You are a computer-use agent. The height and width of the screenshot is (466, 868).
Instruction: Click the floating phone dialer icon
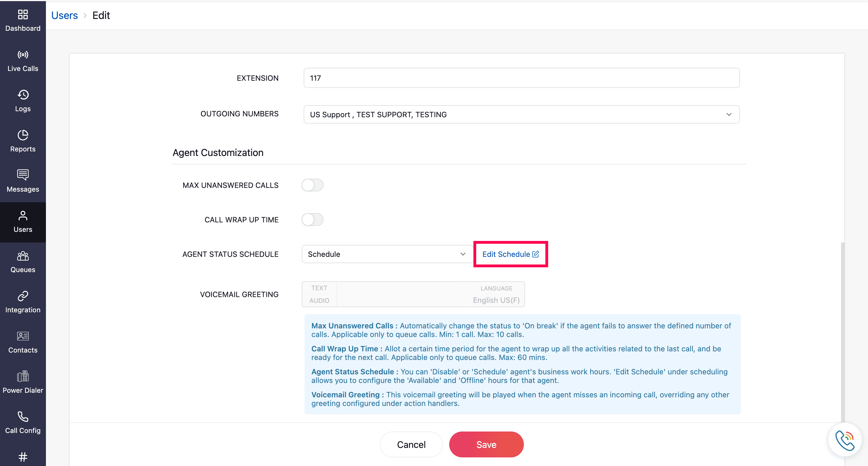point(844,440)
